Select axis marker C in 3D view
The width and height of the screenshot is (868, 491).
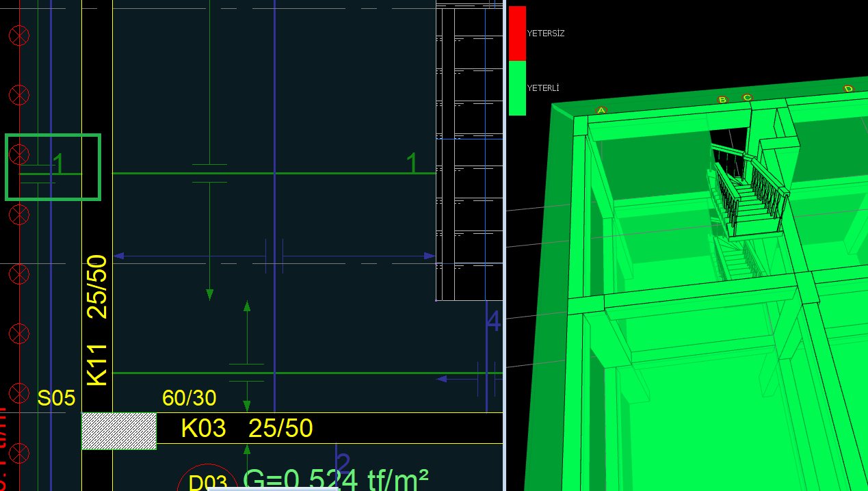[747, 98]
